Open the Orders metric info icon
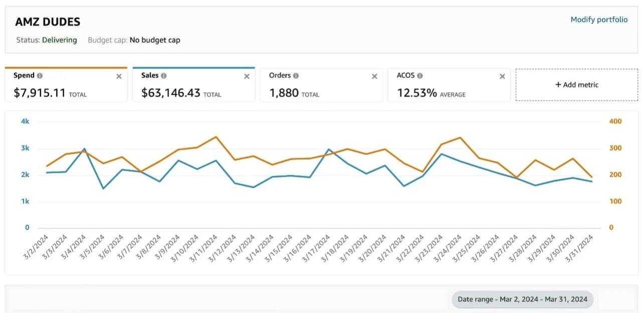 tap(296, 76)
